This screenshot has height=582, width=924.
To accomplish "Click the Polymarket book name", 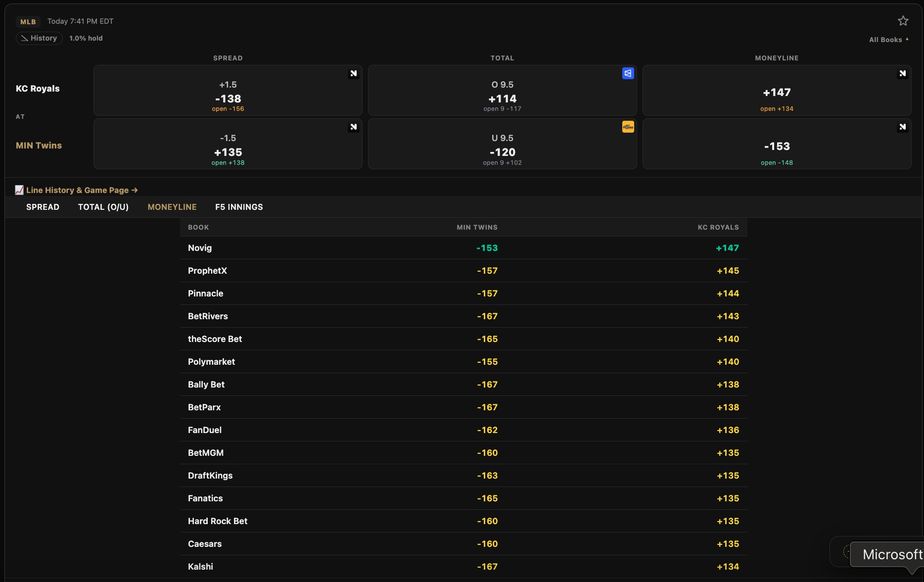I will (212, 362).
